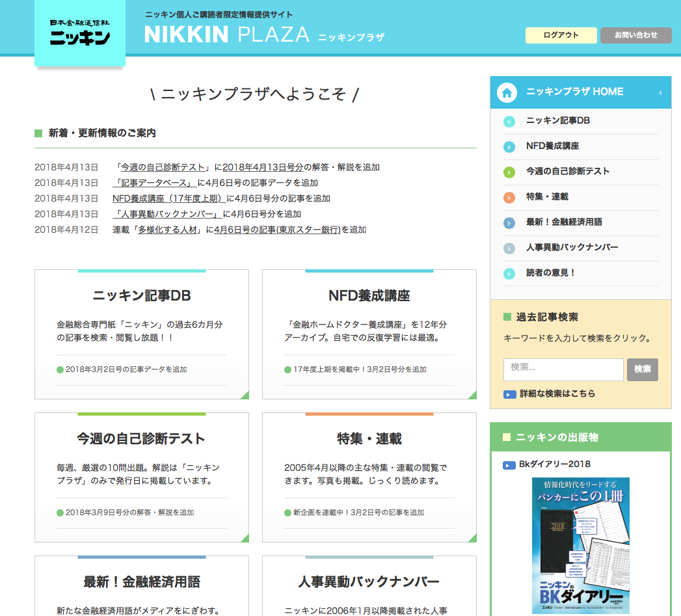Click gray arrow icon beside 人事異動バックナンバー
The width and height of the screenshot is (681, 616).
509,248
